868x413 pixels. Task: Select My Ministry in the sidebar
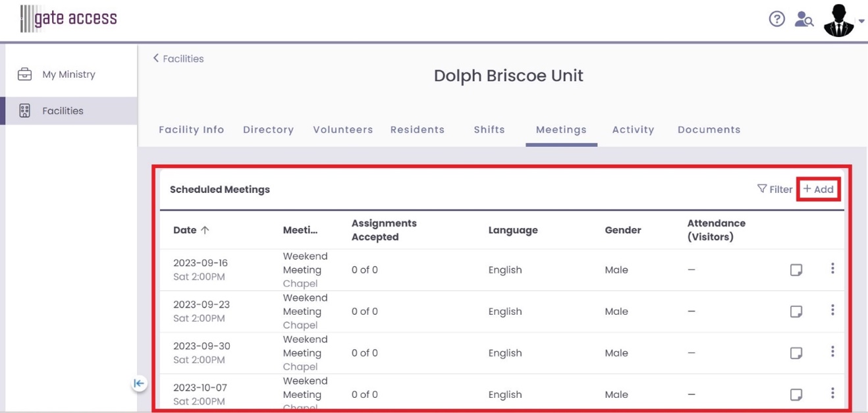tap(68, 74)
